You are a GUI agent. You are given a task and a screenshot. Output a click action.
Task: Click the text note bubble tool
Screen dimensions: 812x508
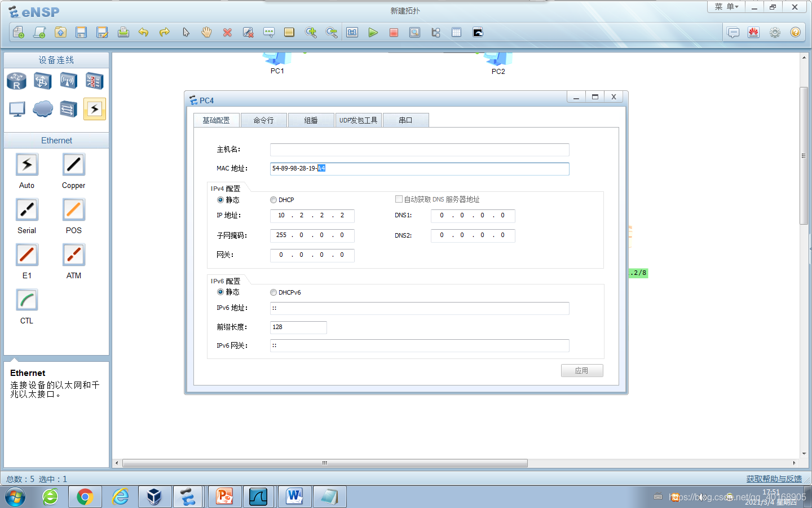[269, 32]
